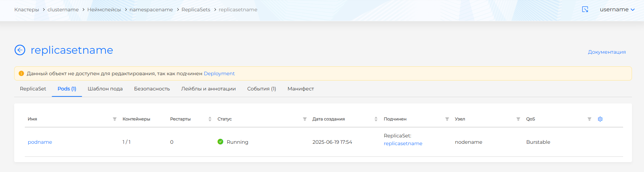Click the back arrow beside replicasetname title
Image resolution: width=644 pixels, height=172 pixels.
20,50
